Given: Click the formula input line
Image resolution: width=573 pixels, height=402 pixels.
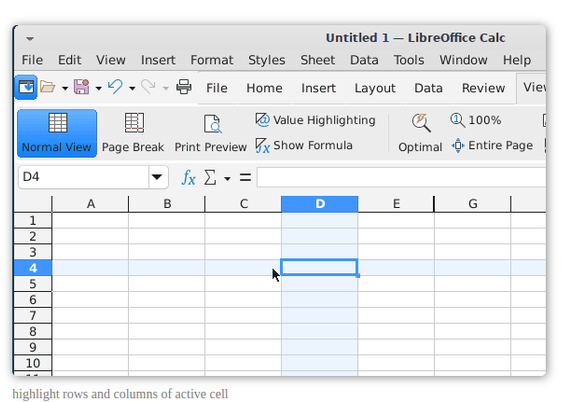Looking at the screenshot, I should pos(401,178).
